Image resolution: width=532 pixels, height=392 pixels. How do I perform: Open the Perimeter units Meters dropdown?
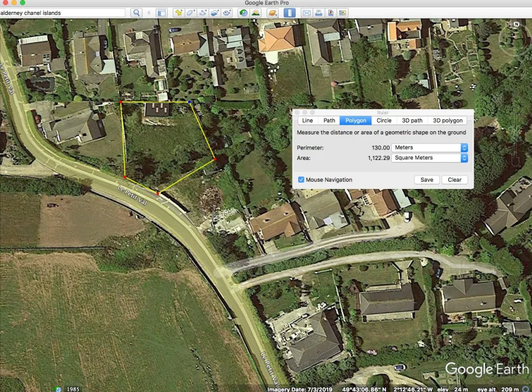[429, 148]
